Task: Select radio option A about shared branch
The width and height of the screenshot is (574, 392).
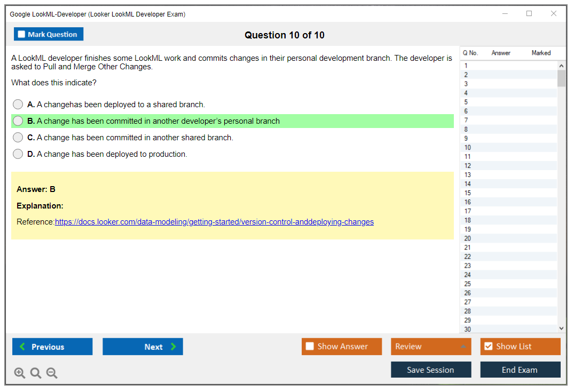Action: pyautogui.click(x=18, y=105)
